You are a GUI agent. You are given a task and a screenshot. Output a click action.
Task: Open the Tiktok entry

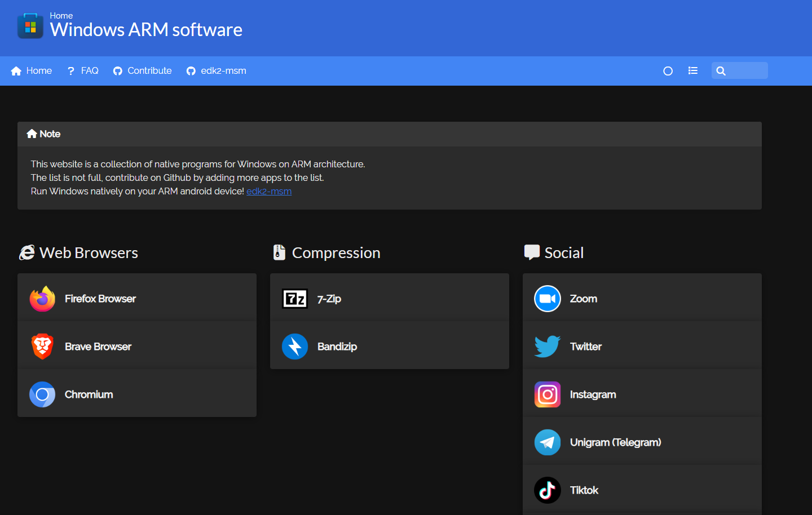[x=642, y=490]
